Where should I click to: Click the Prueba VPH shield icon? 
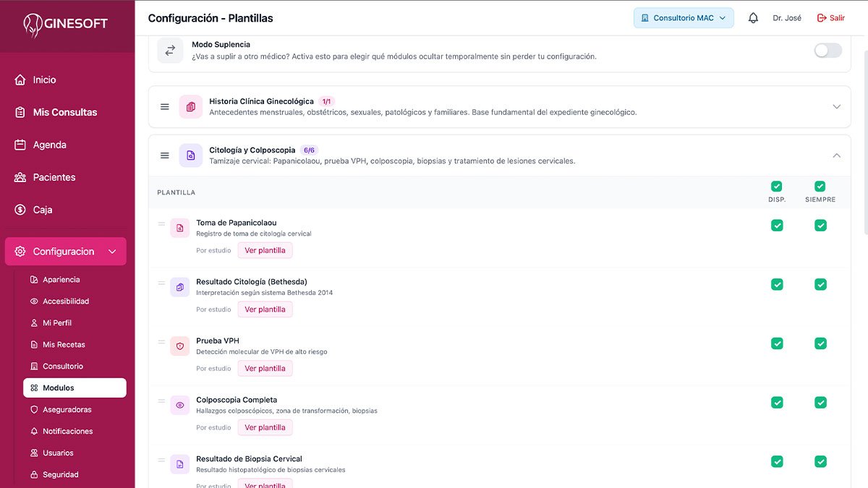tap(180, 346)
